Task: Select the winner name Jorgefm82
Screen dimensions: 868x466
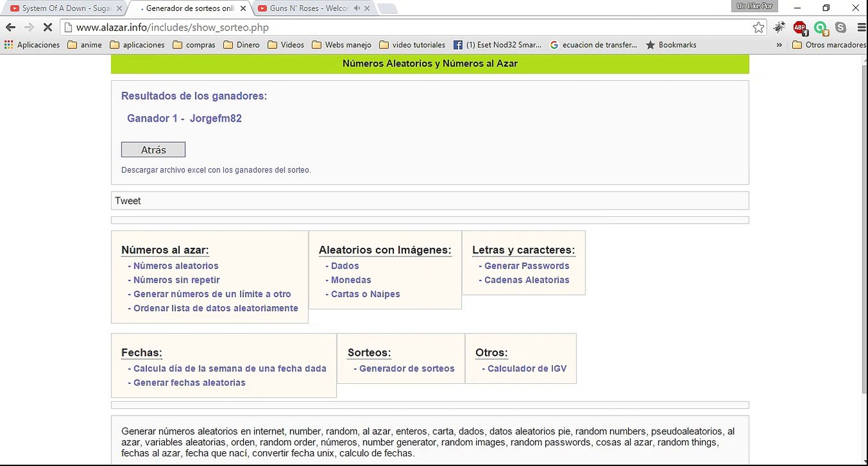Action: (x=216, y=118)
